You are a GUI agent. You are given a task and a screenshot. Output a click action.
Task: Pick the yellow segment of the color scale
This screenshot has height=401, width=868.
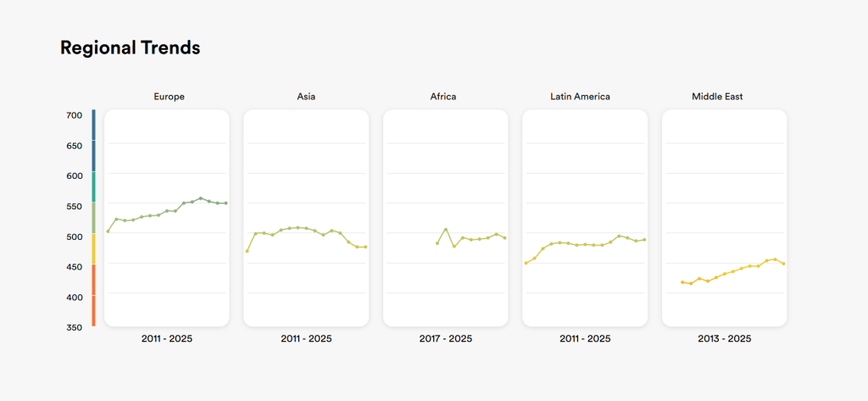[x=93, y=248]
